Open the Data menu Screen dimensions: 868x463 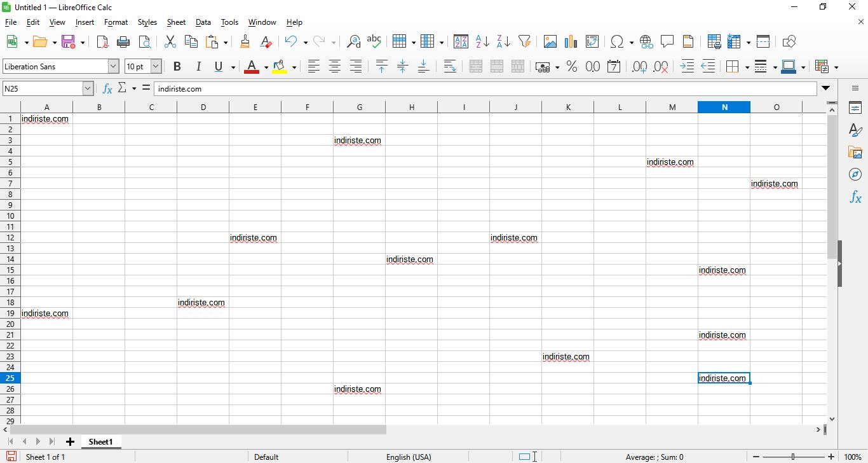click(203, 22)
